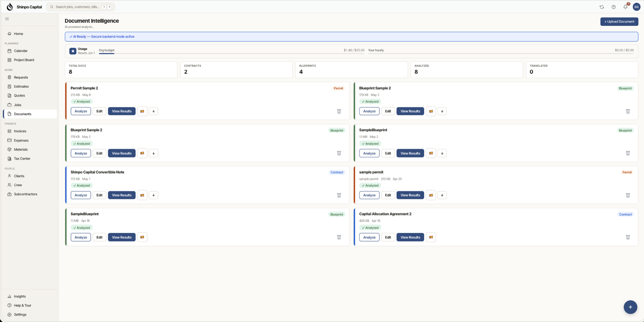Download sample permit with arrow icon
The height and width of the screenshot is (322, 644).
(x=442, y=195)
